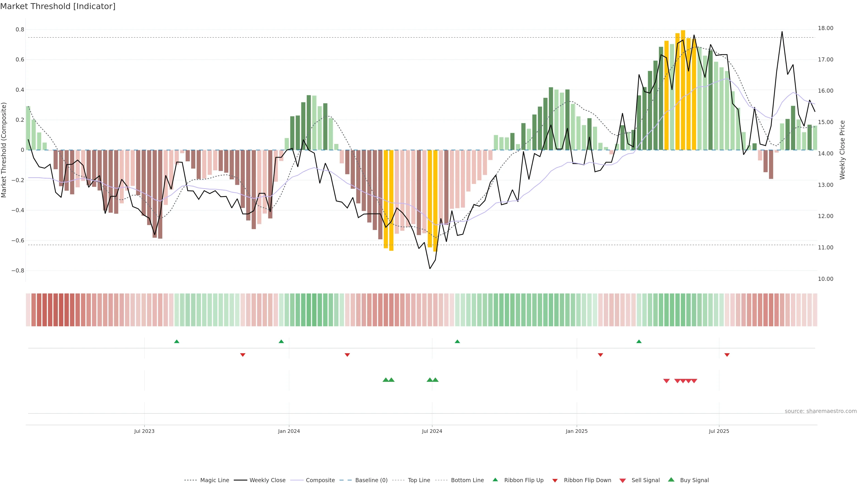Click the Sell Signal legend icon
The image size is (868, 488).
(623, 481)
